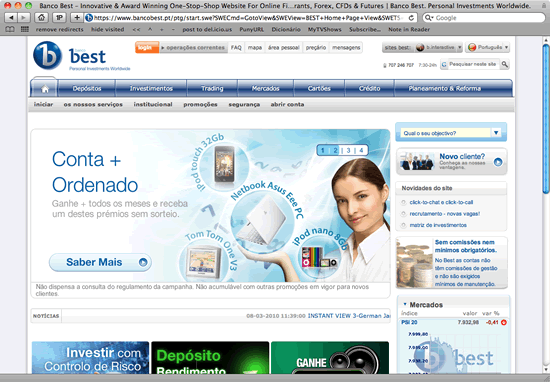
Task: Open the FAQ link
Action: point(236,48)
